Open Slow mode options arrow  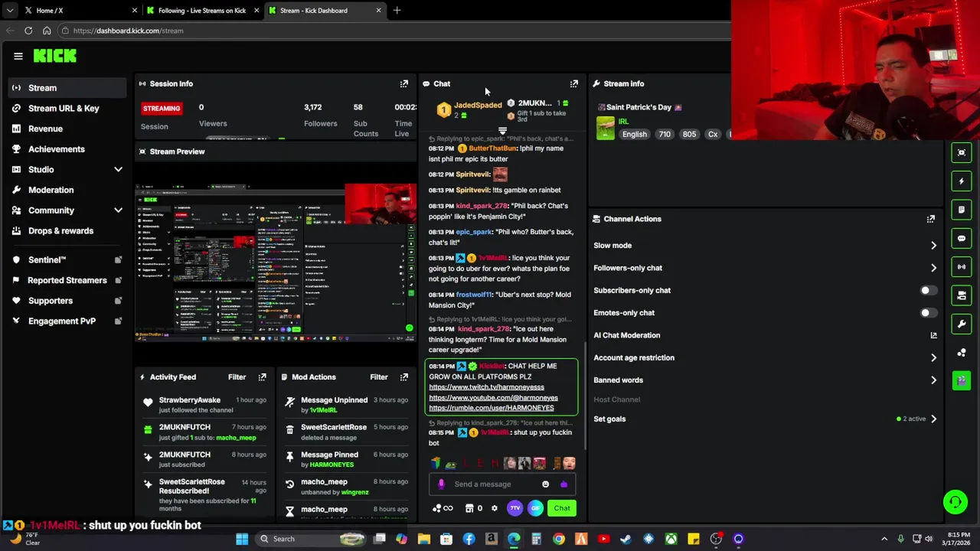coord(933,246)
